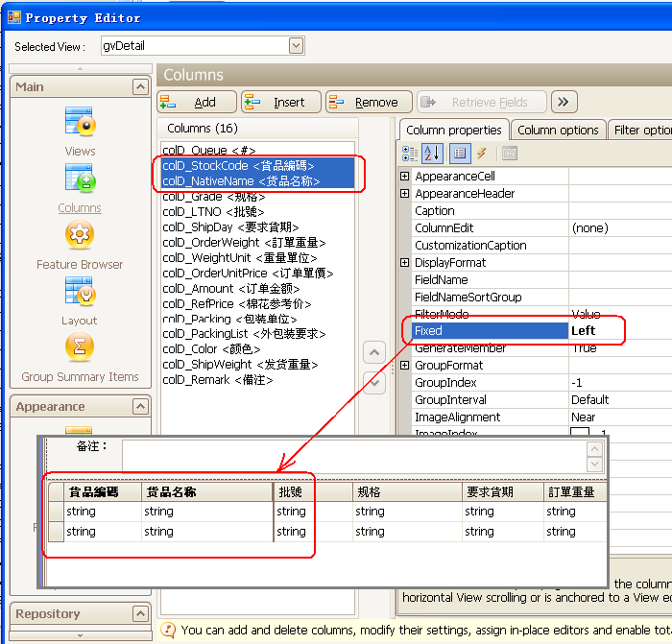Open the Feature Browser gear icon

(x=79, y=236)
